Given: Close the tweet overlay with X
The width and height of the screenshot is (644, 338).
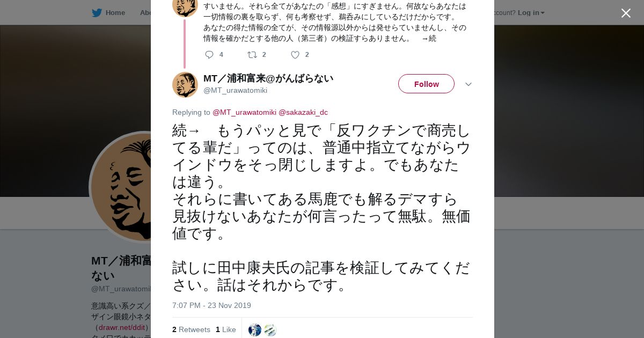Looking at the screenshot, I should [626, 13].
